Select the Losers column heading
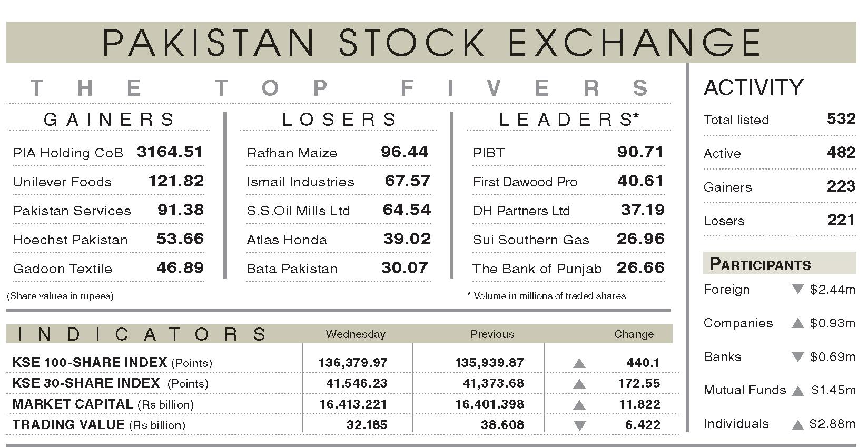868x447 pixels. [x=340, y=120]
